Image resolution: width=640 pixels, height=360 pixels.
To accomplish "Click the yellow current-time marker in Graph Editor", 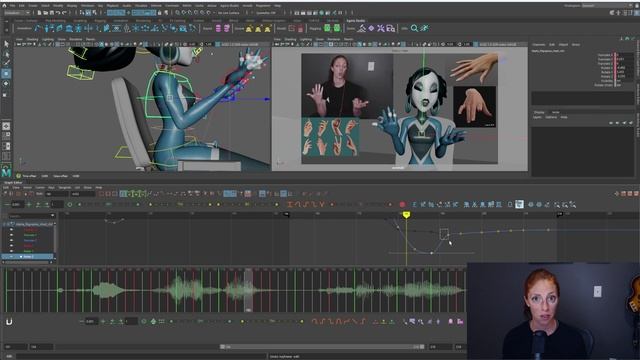I will coord(406,215).
